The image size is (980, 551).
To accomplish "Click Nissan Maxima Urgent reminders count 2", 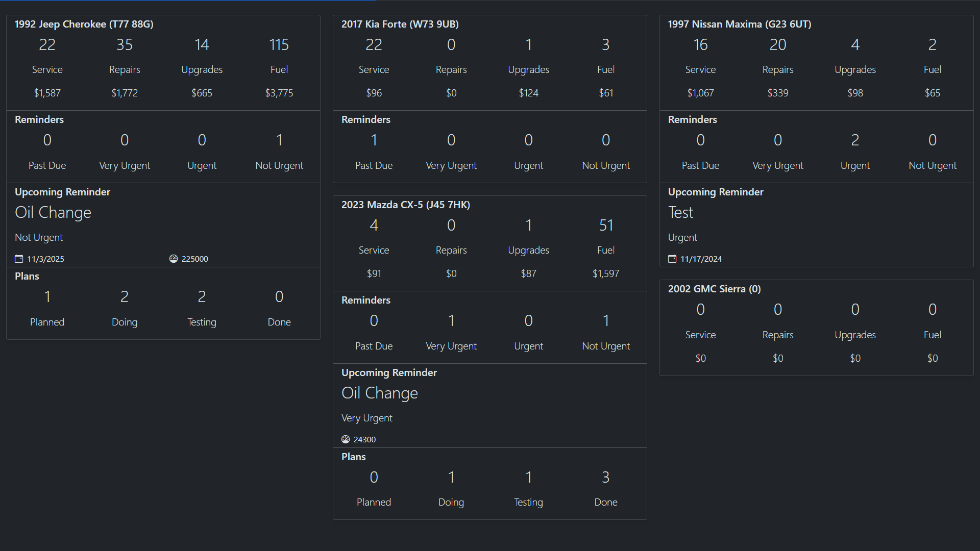I will (855, 140).
